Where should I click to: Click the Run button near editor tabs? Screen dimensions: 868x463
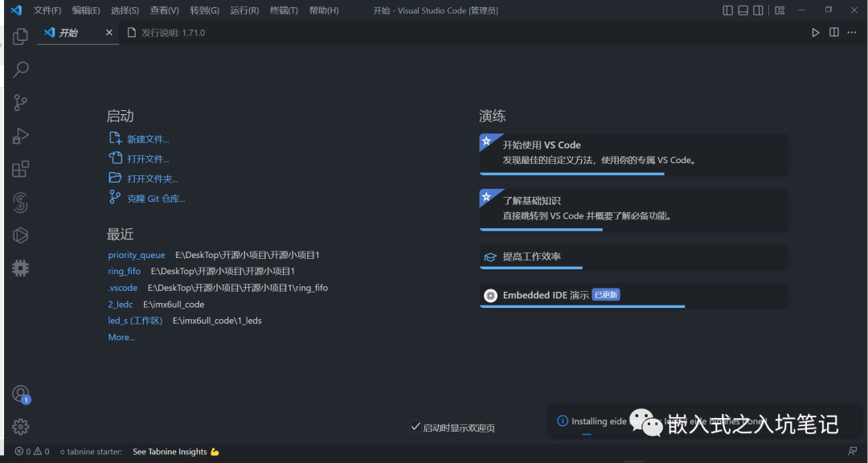pyautogui.click(x=815, y=32)
